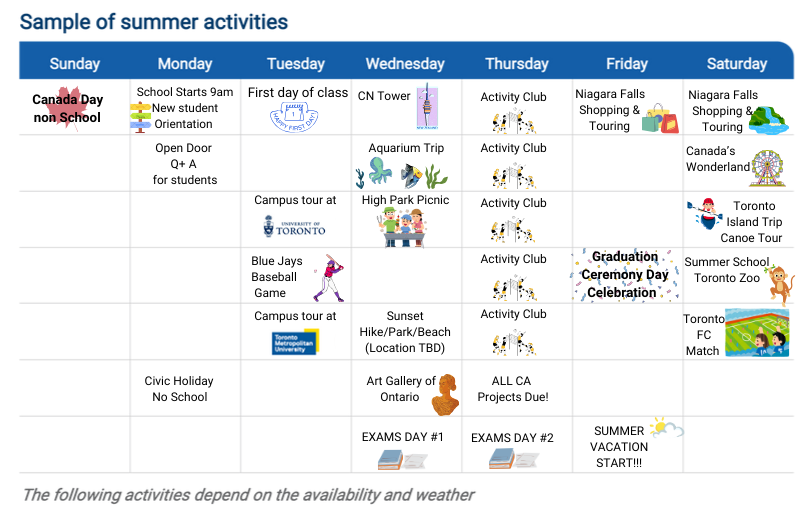Click the Toronto Metropolitan University logo
The height and width of the screenshot is (516, 800).
tap(295, 342)
